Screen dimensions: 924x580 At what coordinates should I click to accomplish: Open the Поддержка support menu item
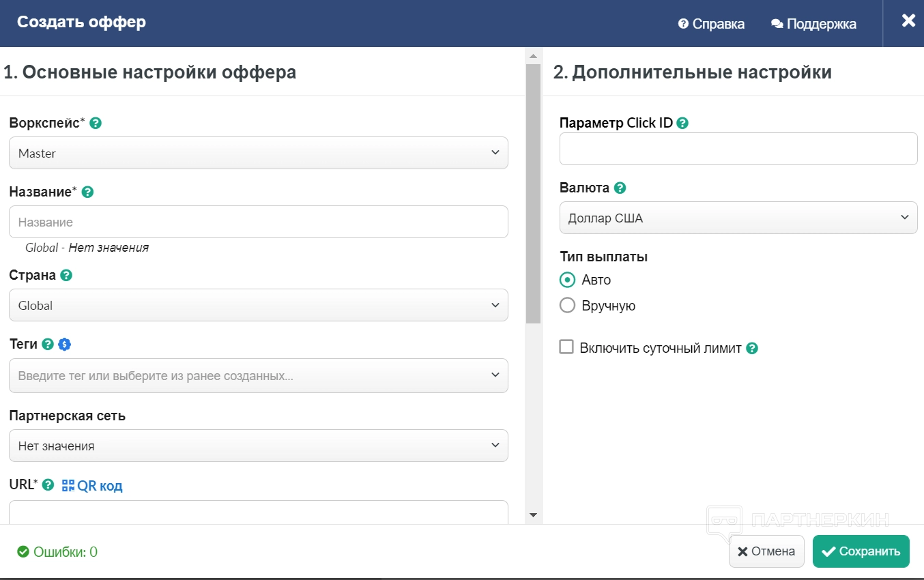[813, 24]
